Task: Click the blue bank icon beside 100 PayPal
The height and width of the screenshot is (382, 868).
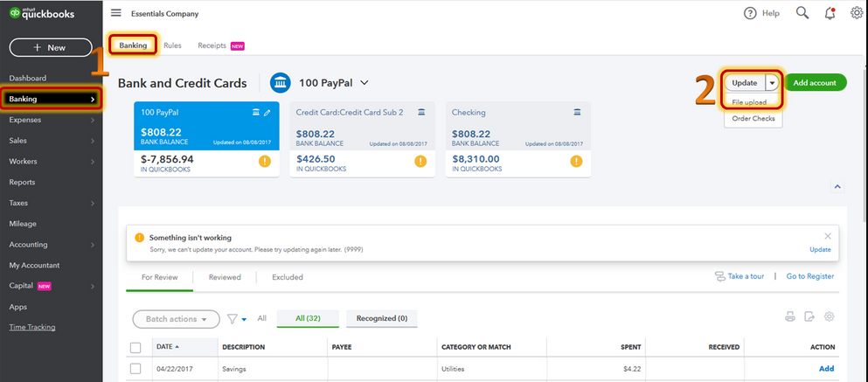Action: [281, 83]
